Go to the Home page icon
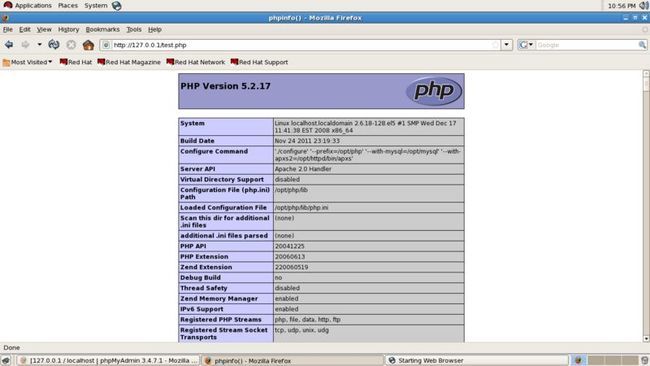Screen dimensions: 650x366 click(88, 45)
